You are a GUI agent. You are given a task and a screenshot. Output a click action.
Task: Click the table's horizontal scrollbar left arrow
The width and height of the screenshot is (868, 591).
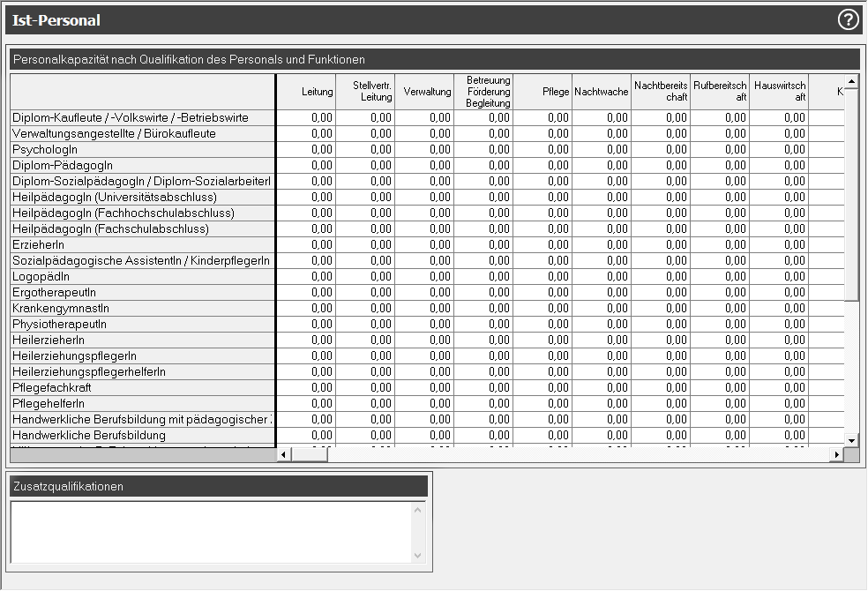[x=283, y=454]
